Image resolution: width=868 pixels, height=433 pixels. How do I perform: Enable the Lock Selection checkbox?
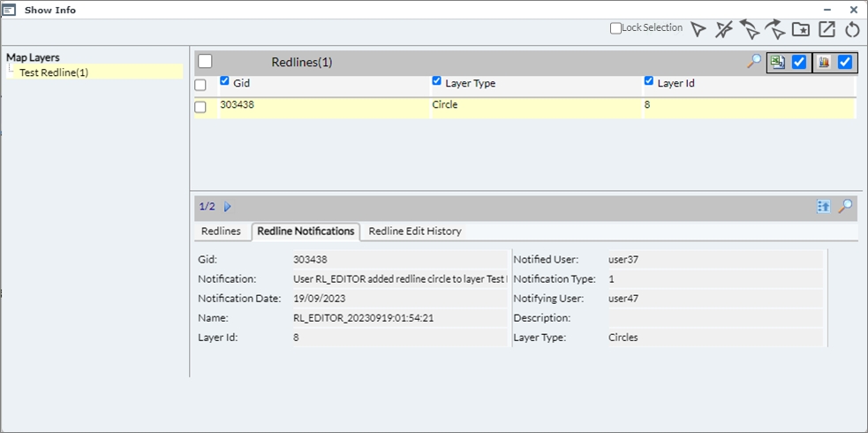coord(616,28)
